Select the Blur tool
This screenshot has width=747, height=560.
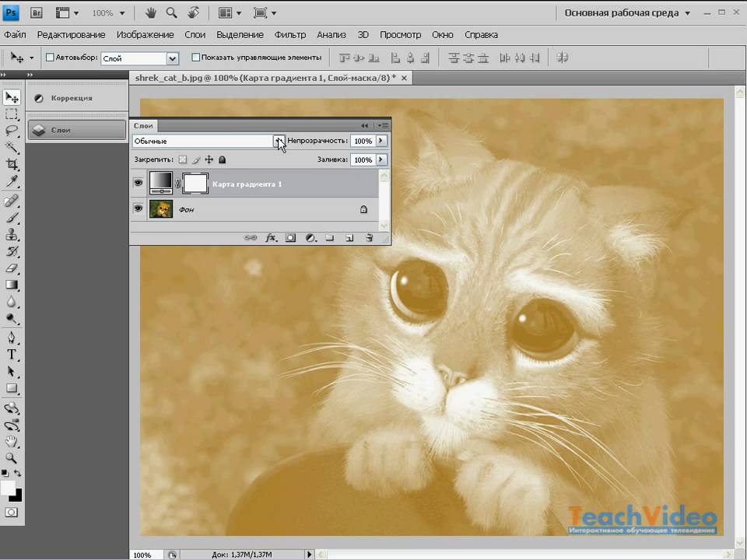click(12, 302)
